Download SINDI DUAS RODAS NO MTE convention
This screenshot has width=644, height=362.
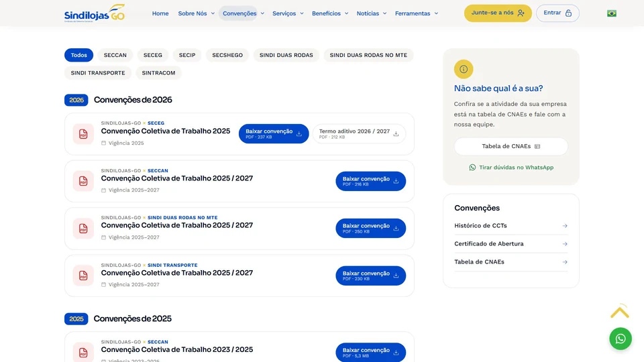coord(370,228)
